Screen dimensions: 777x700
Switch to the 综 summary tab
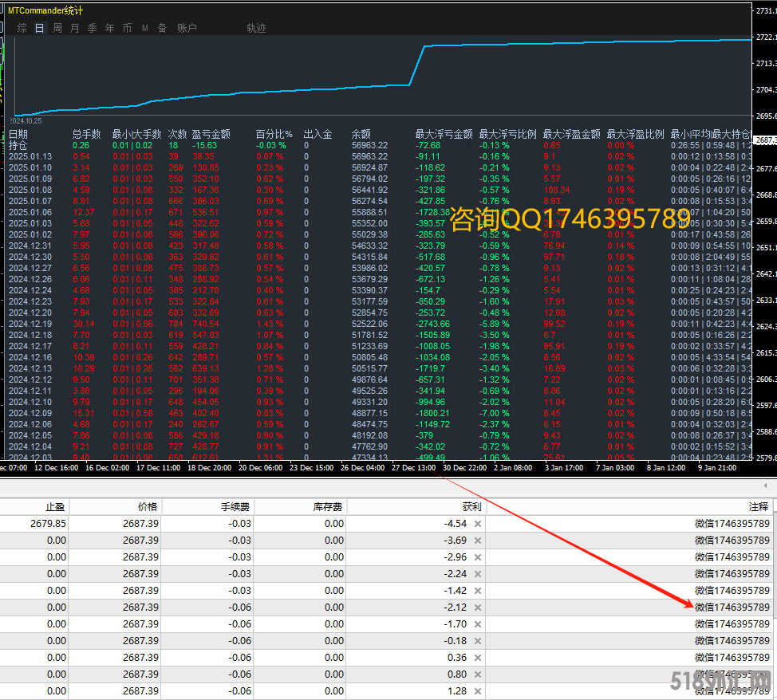pos(22,28)
